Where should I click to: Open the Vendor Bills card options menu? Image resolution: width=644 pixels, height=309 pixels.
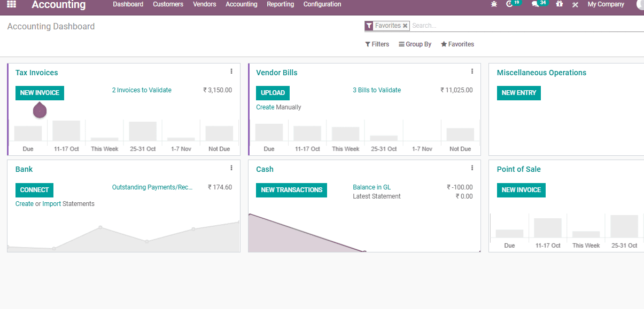point(472,71)
